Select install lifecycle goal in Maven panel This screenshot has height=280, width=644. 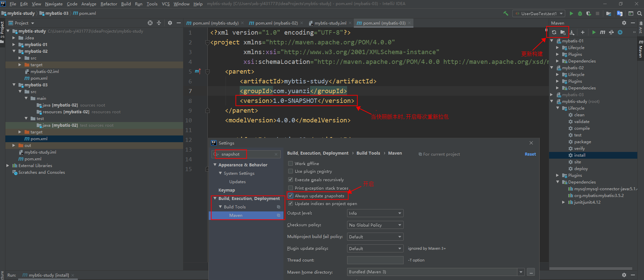580,155
